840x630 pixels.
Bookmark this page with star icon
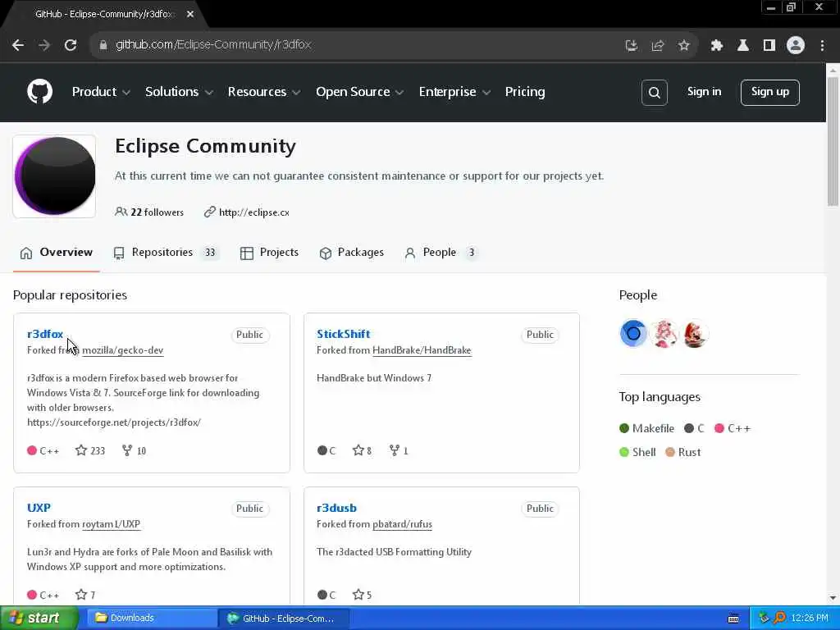[684, 46]
